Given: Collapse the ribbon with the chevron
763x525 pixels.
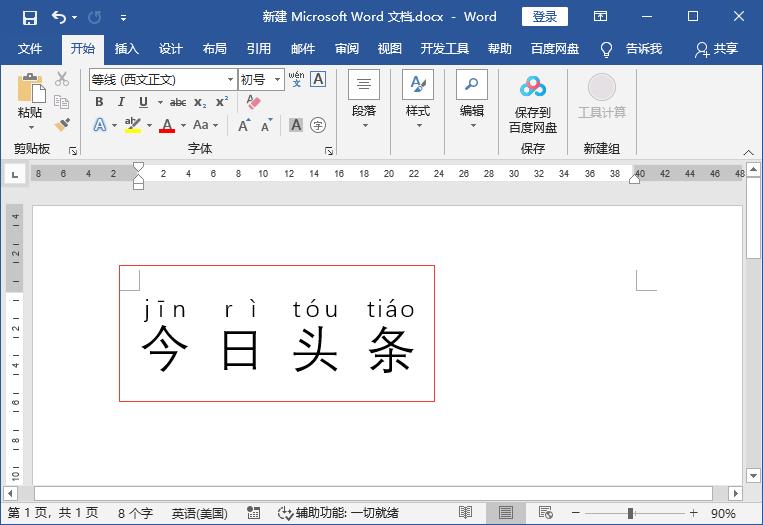Looking at the screenshot, I should (748, 152).
